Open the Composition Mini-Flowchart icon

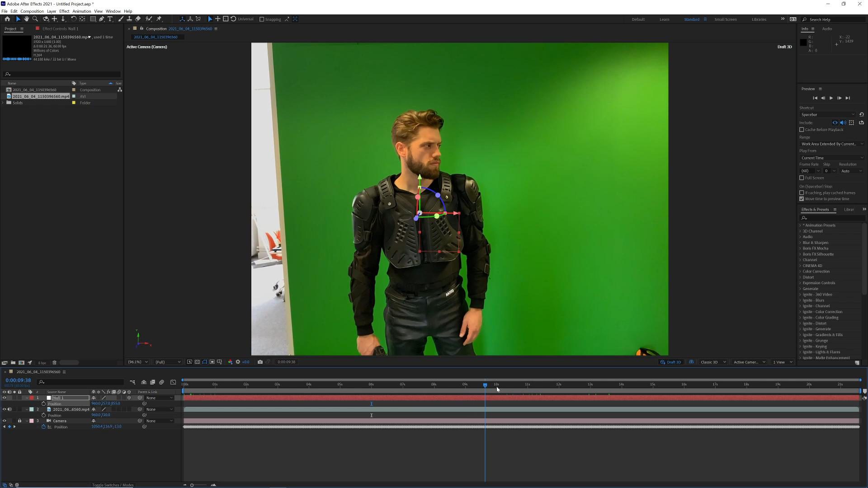tap(132, 382)
